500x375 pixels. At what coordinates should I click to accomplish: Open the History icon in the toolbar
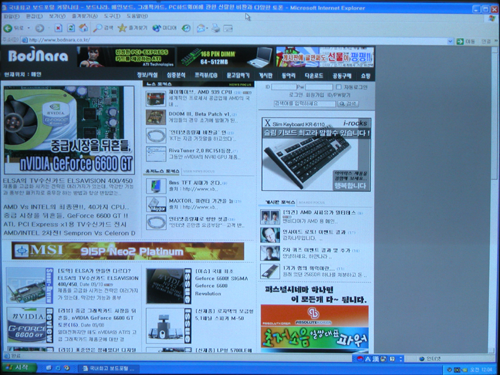point(186,28)
